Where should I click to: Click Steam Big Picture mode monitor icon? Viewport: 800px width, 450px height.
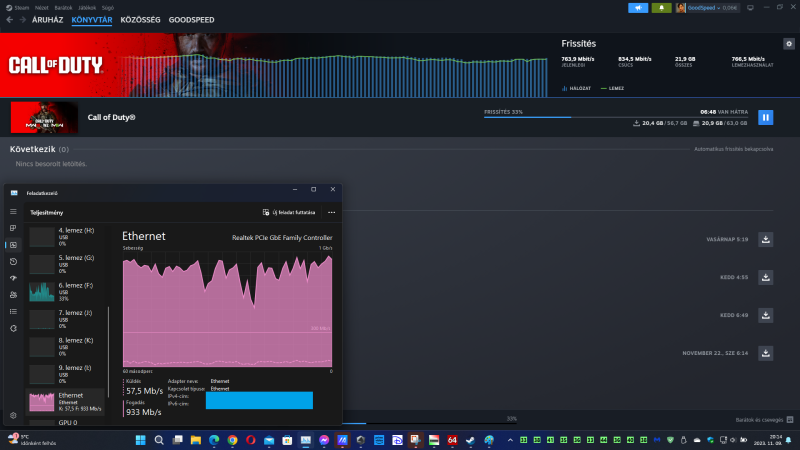point(750,8)
